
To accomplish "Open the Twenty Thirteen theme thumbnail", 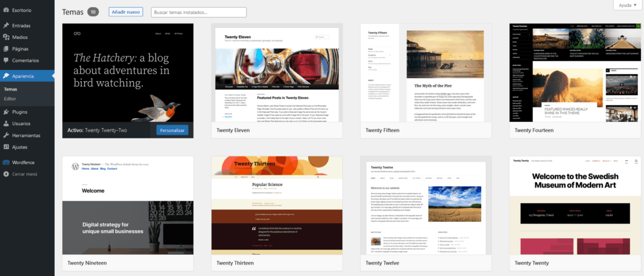I will (277, 206).
